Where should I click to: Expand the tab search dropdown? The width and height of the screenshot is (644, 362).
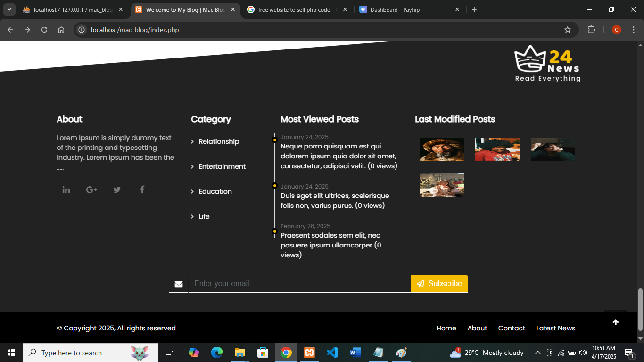pyautogui.click(x=9, y=9)
